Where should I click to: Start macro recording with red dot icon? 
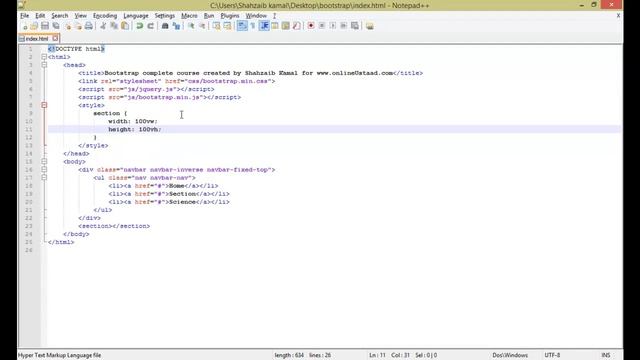pyautogui.click(x=311, y=26)
